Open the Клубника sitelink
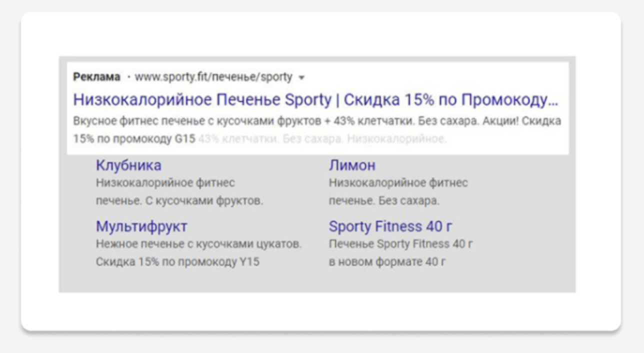The image size is (644, 353). coord(128,165)
